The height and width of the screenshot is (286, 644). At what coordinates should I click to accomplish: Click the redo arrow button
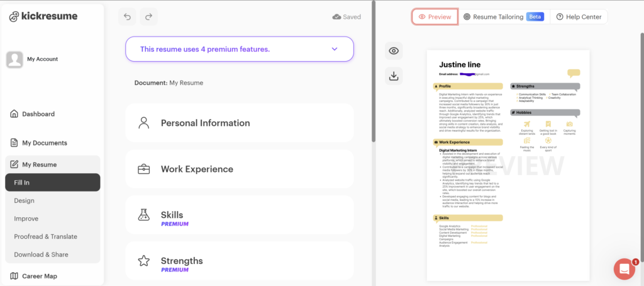[148, 17]
